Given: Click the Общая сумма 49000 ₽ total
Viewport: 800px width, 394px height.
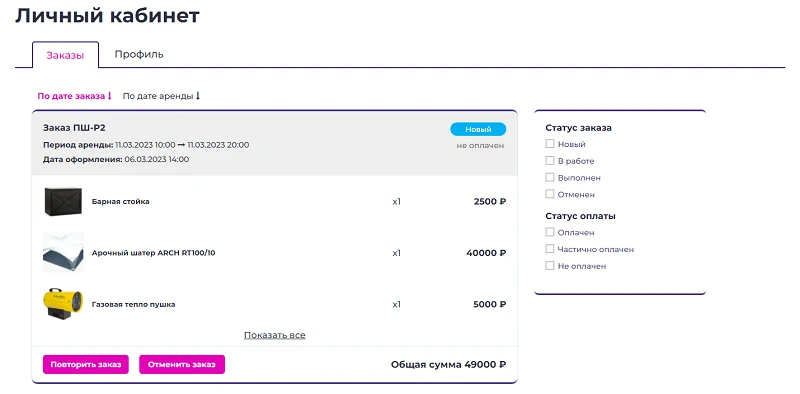Looking at the screenshot, I should click(x=448, y=364).
